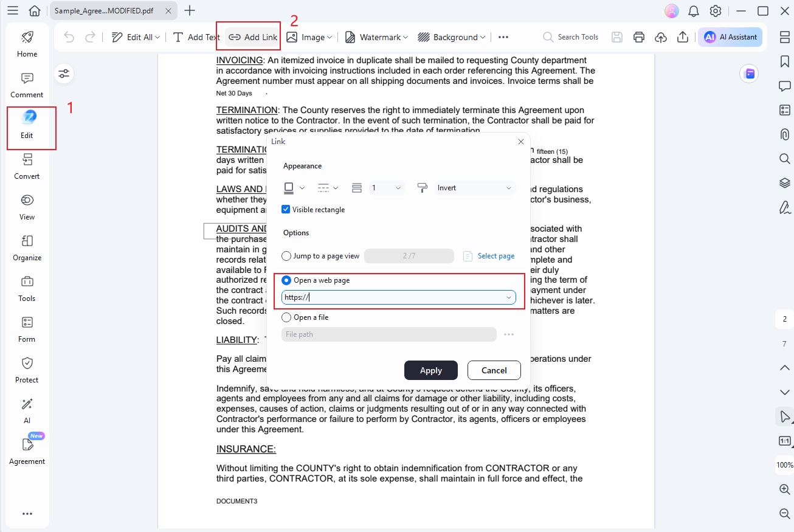Screen dimensions: 794x532
Task: Open the Form sidebar section
Action: tap(27, 330)
